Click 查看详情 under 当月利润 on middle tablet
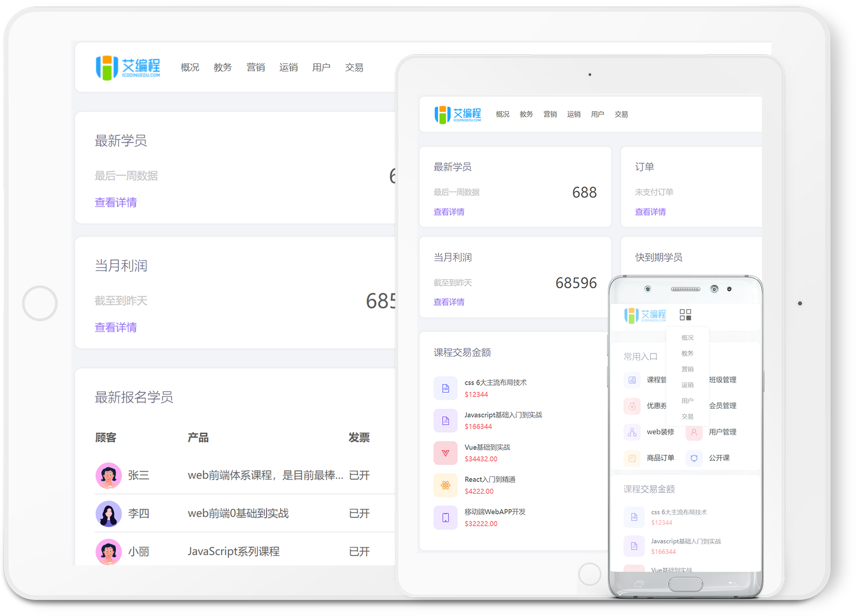The image size is (857, 616). (449, 302)
